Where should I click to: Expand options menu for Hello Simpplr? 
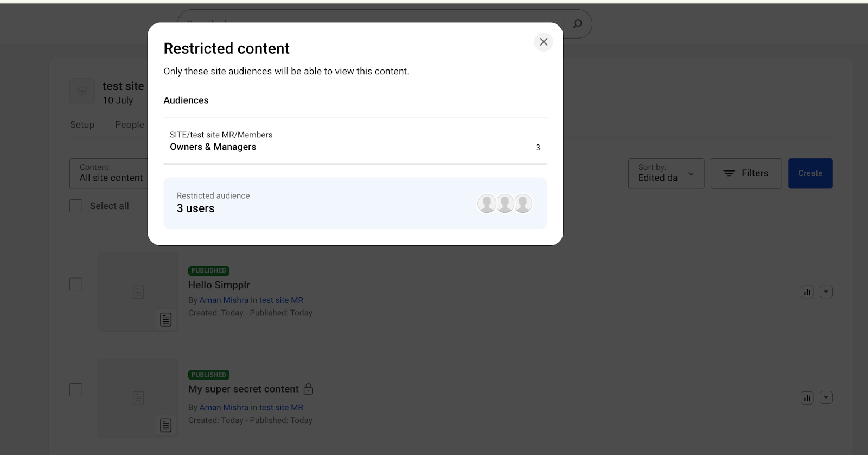[x=826, y=292]
